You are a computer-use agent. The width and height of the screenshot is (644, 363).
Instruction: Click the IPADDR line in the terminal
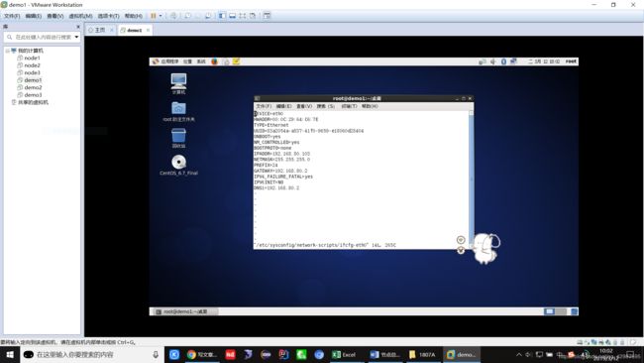coord(281,154)
